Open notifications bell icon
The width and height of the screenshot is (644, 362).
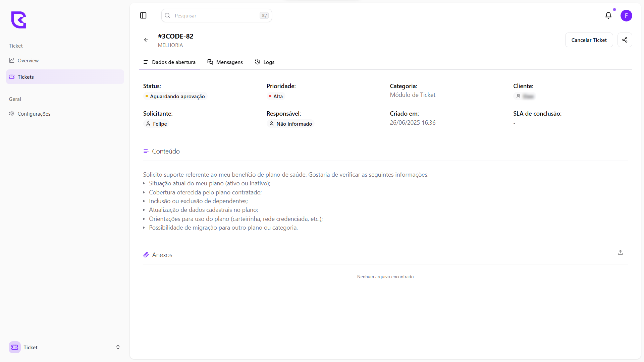tap(608, 15)
